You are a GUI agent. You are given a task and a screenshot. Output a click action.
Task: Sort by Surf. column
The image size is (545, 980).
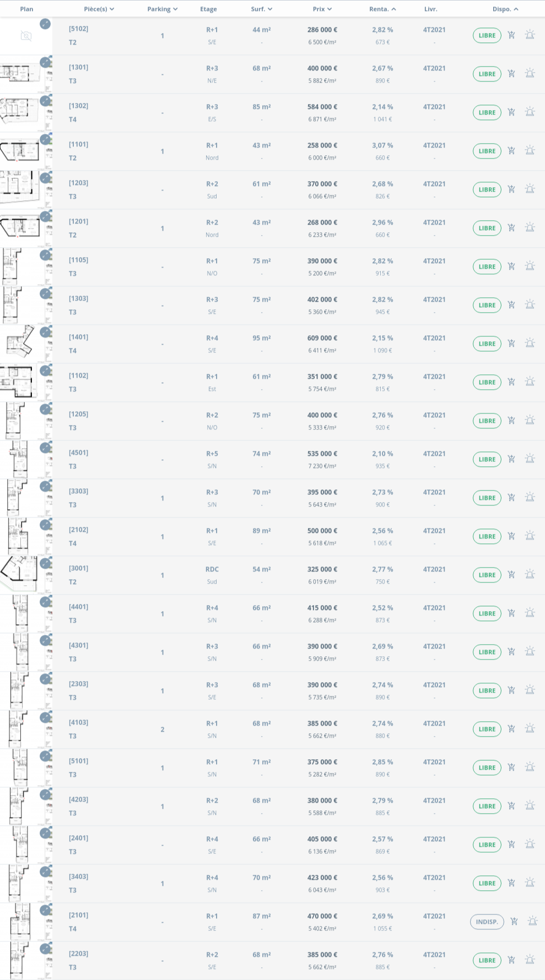262,9
